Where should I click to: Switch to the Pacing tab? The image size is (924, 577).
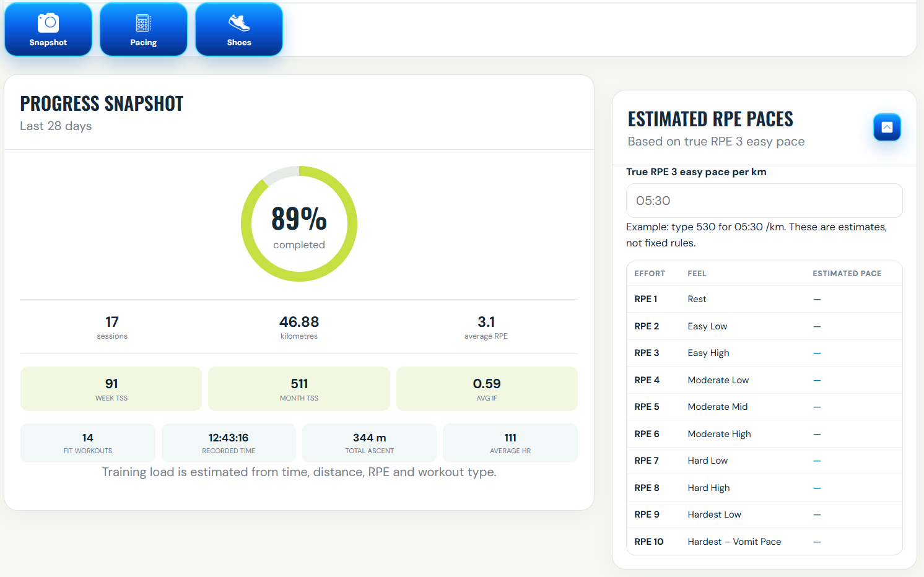[x=144, y=29]
